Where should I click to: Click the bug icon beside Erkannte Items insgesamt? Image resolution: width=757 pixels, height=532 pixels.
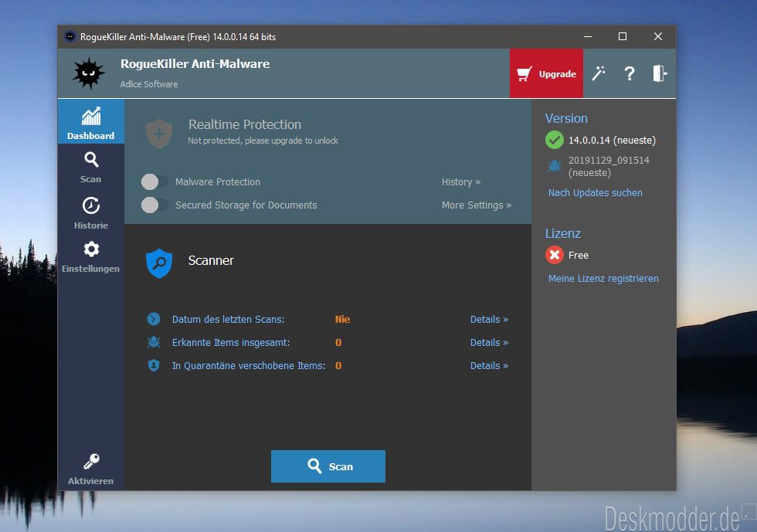(154, 342)
